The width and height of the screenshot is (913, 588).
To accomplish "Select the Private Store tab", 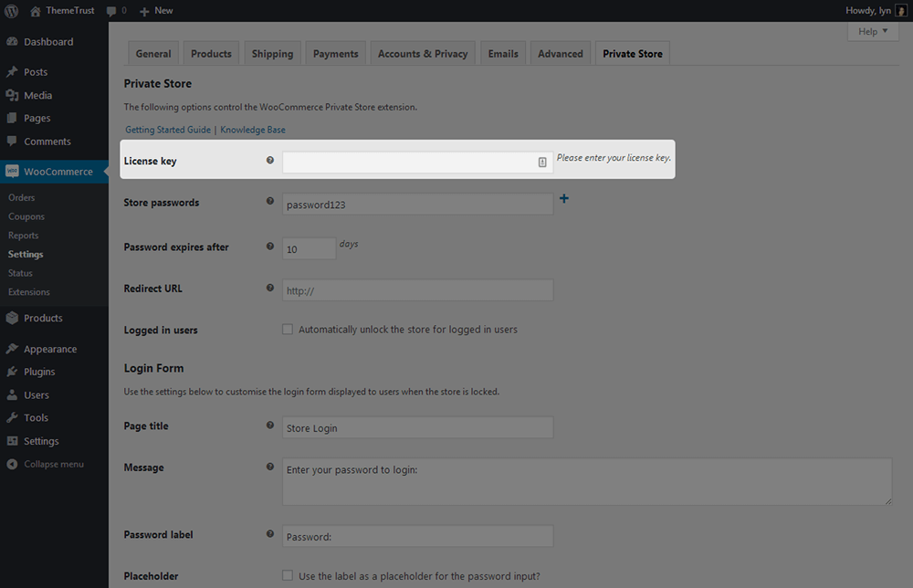I will click(633, 54).
